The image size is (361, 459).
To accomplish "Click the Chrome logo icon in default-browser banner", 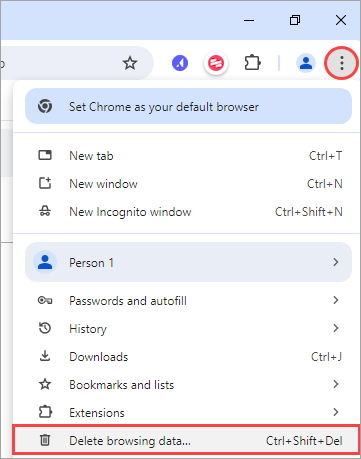I will pyautogui.click(x=45, y=107).
